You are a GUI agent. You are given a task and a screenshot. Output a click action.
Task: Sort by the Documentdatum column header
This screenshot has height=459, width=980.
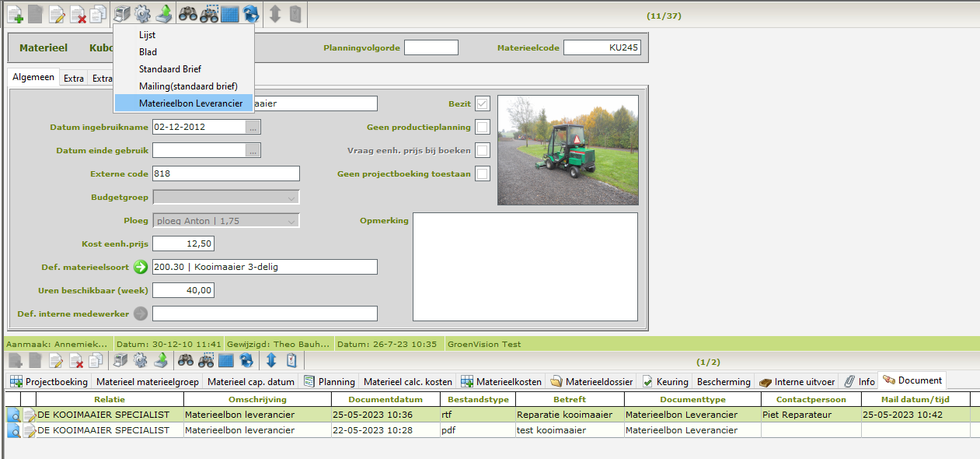coord(385,399)
